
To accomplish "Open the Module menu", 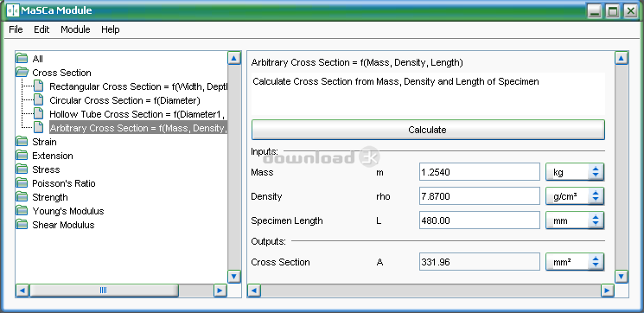I will click(x=75, y=29).
